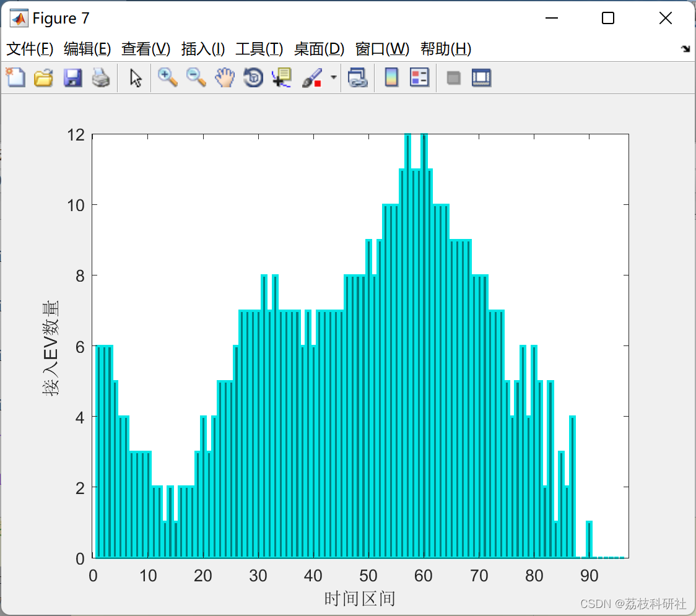Save the figure with the floppy disk icon
Image resolution: width=696 pixels, height=616 pixels.
click(72, 77)
